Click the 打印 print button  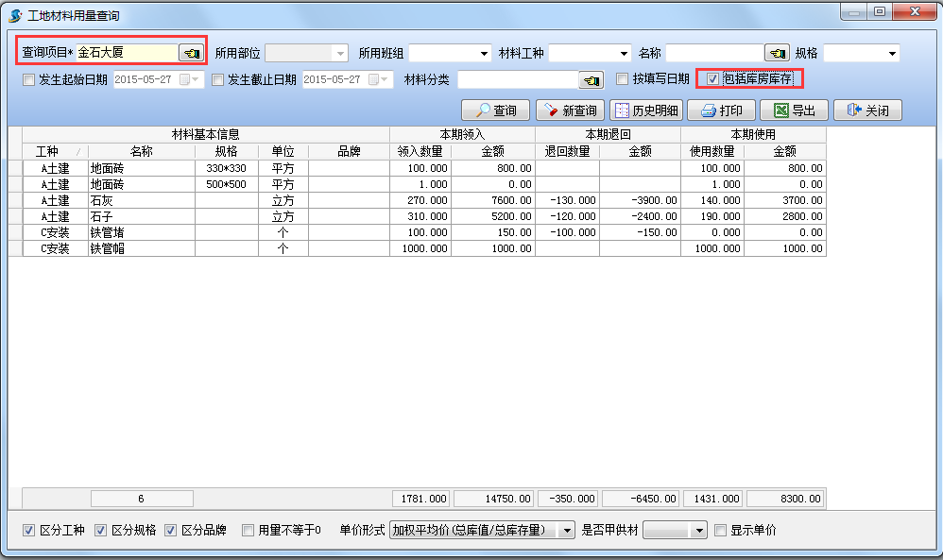pos(723,110)
